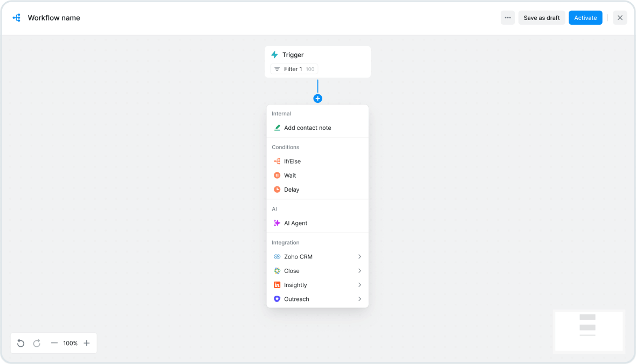
Task: Zoom in on the canvas
Action: coord(87,343)
